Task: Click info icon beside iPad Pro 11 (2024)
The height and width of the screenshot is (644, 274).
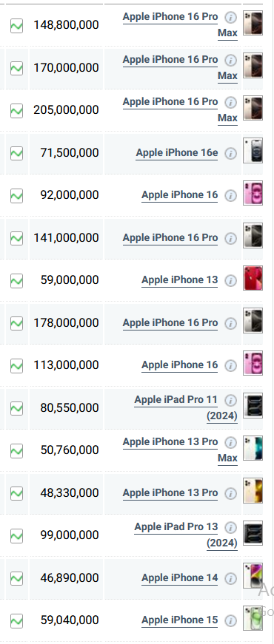Action: point(231,399)
